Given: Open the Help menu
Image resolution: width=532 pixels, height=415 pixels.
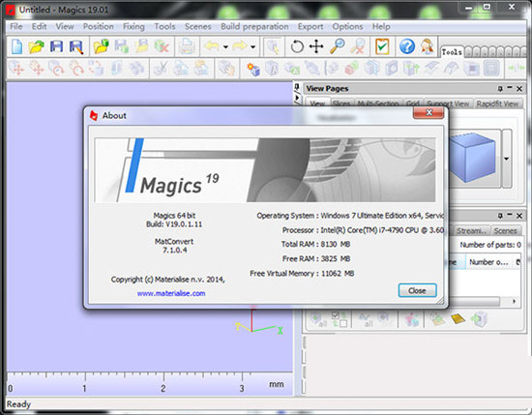Looking at the screenshot, I should (381, 26).
